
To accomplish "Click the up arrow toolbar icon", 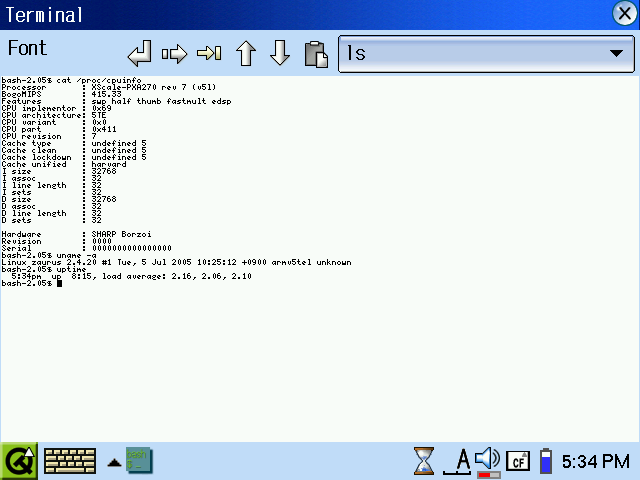I will tap(246, 53).
